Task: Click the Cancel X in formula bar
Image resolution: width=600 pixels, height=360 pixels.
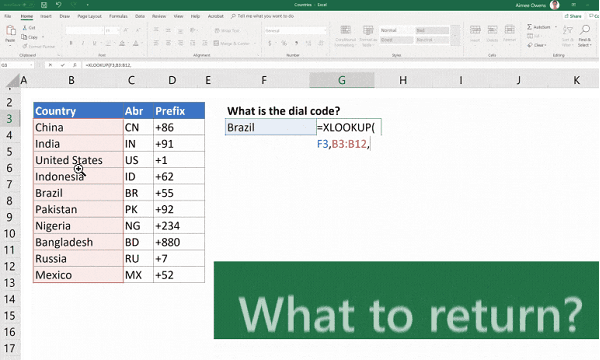Action: [x=50, y=65]
